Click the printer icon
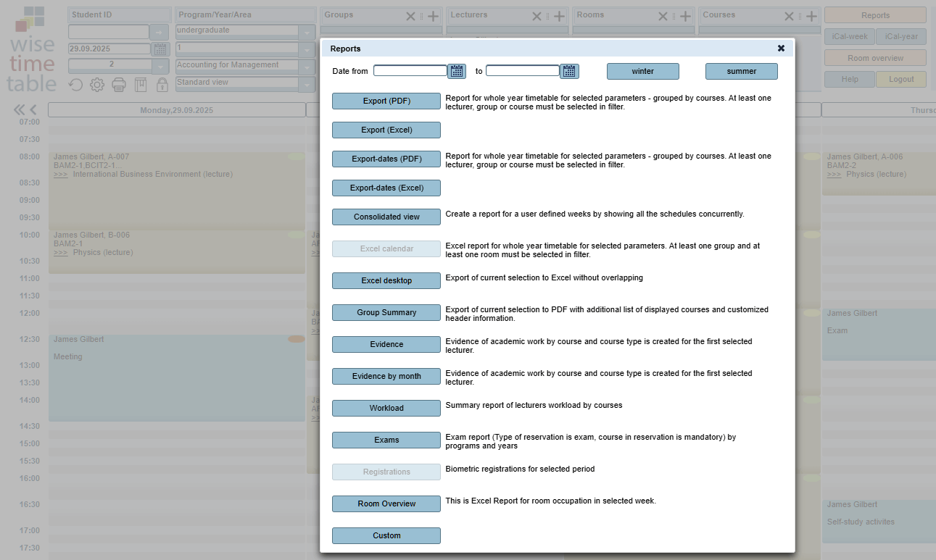The height and width of the screenshot is (560, 936). tap(119, 85)
